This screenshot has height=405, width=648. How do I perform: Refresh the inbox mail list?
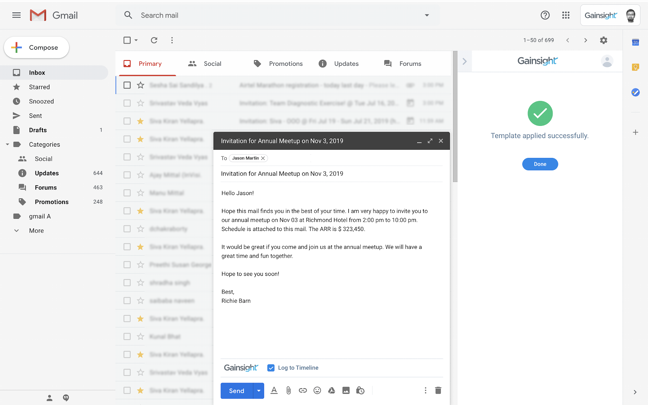154,41
